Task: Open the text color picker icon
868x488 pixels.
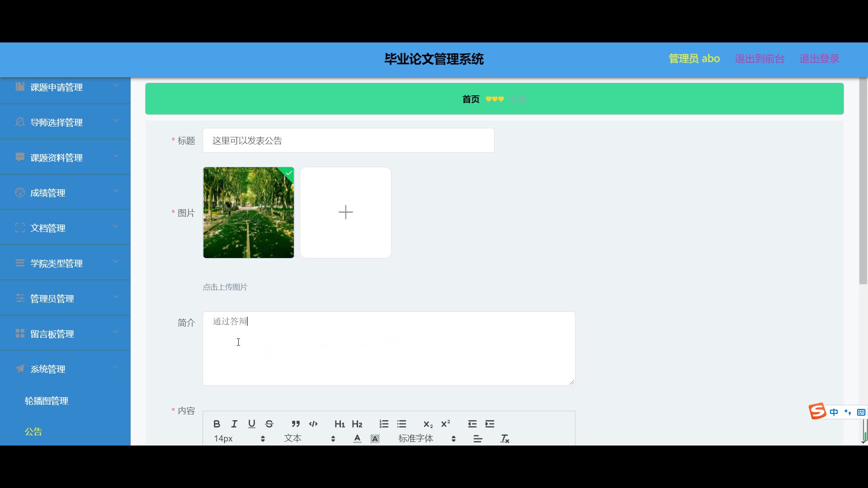Action: (x=357, y=439)
